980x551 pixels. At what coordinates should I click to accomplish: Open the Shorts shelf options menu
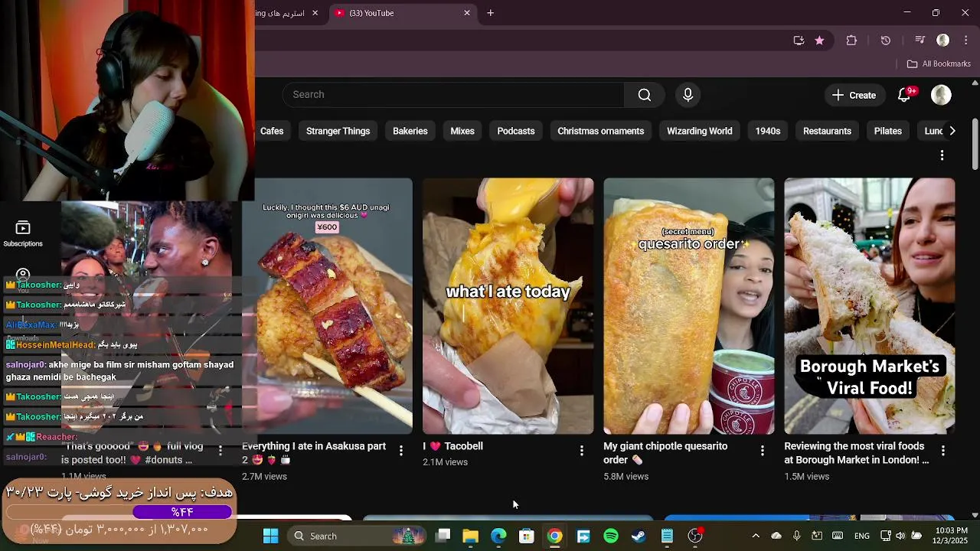click(x=942, y=155)
